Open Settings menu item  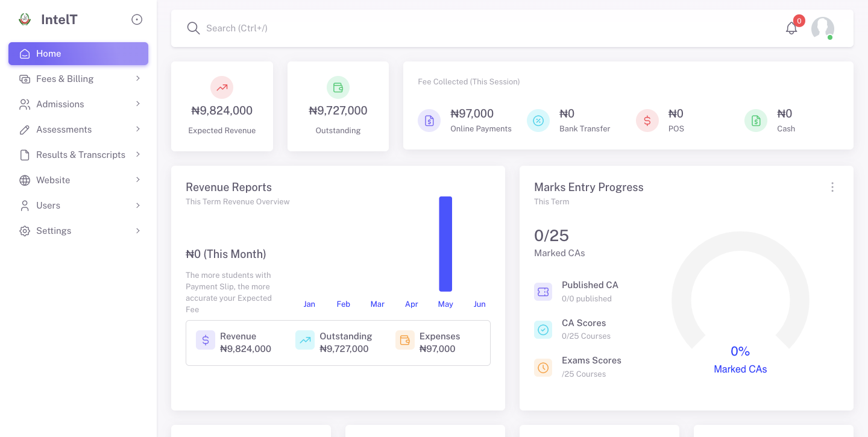pos(78,231)
